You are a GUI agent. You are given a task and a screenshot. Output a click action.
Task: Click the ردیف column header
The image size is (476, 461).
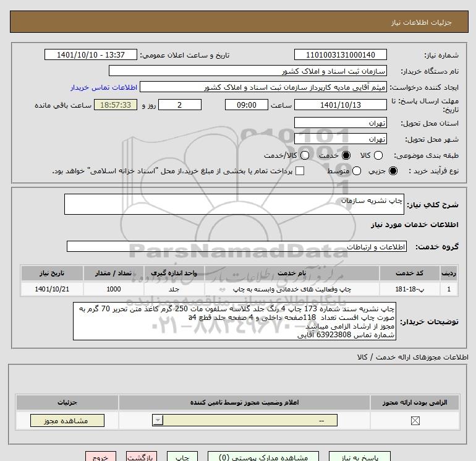(449, 273)
